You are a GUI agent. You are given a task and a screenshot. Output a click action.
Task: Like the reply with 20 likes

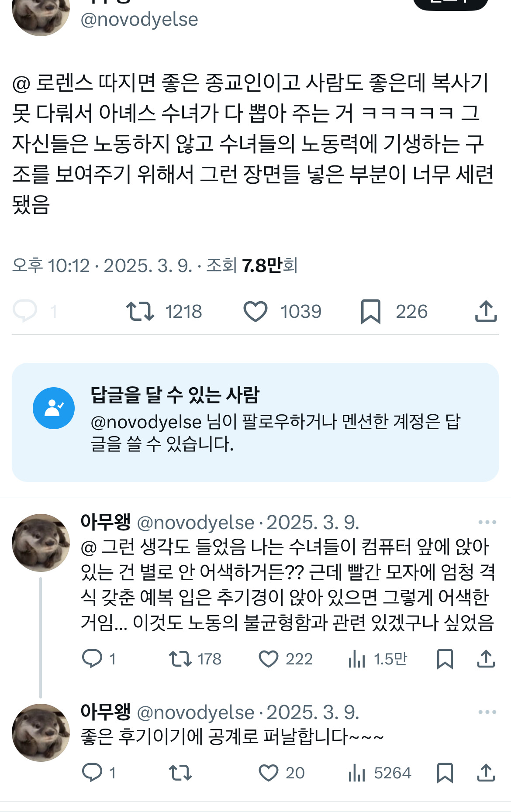pyautogui.click(x=269, y=773)
